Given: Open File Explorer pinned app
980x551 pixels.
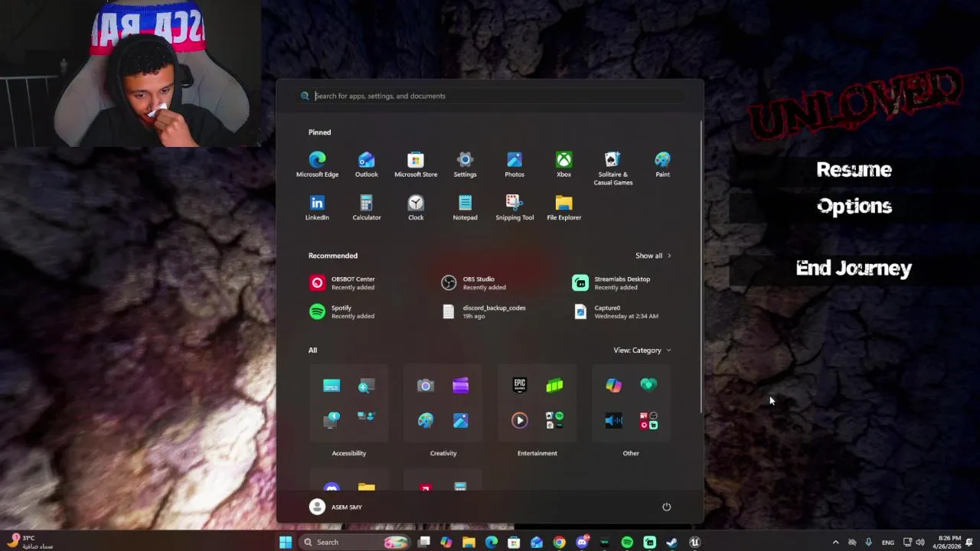Looking at the screenshot, I should [563, 207].
